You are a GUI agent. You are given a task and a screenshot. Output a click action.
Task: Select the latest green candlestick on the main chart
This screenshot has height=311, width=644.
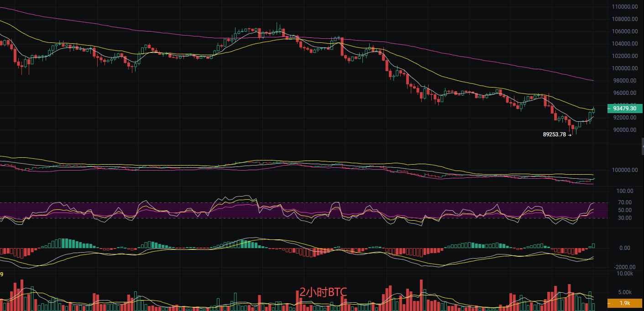[x=593, y=110]
